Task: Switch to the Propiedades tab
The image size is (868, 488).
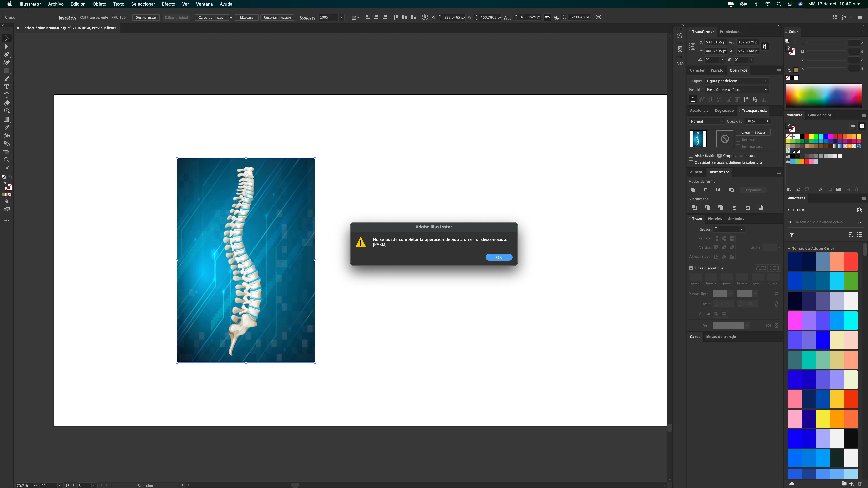Action: [730, 32]
